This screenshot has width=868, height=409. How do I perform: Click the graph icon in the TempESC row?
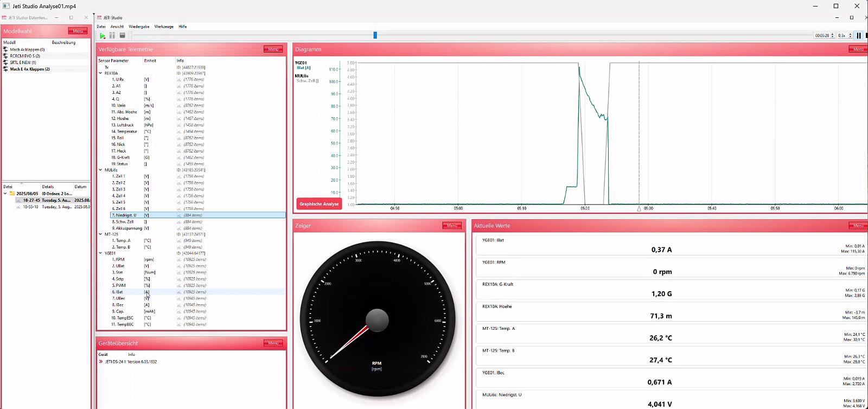pyautogui.click(x=179, y=318)
